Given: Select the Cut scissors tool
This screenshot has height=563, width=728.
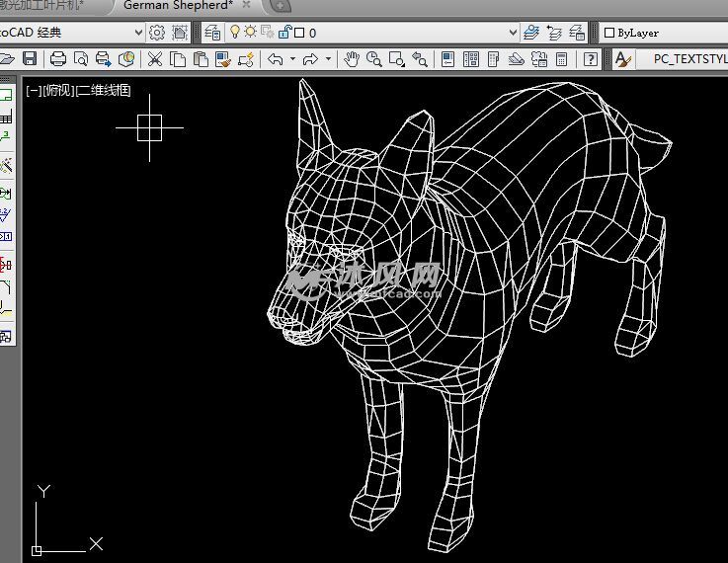Looking at the screenshot, I should pos(155,59).
